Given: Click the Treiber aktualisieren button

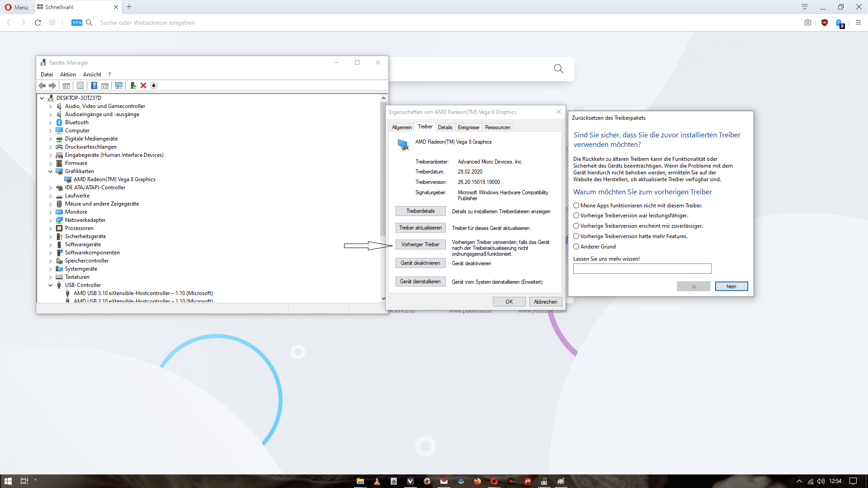Looking at the screenshot, I should pyautogui.click(x=420, y=228).
